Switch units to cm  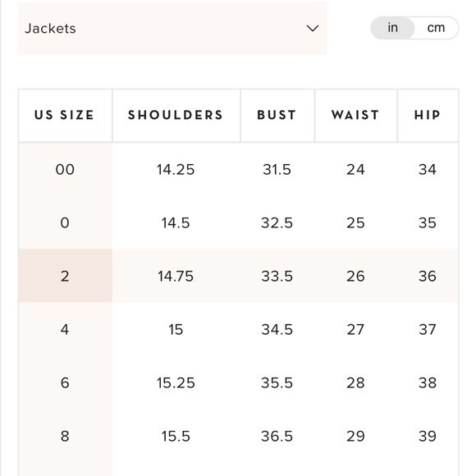tap(436, 28)
